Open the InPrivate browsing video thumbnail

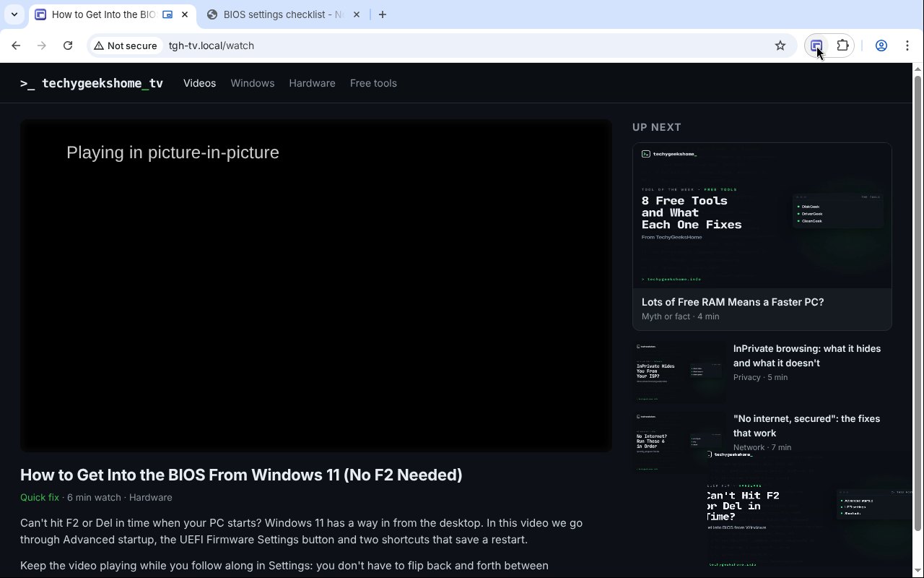click(679, 371)
